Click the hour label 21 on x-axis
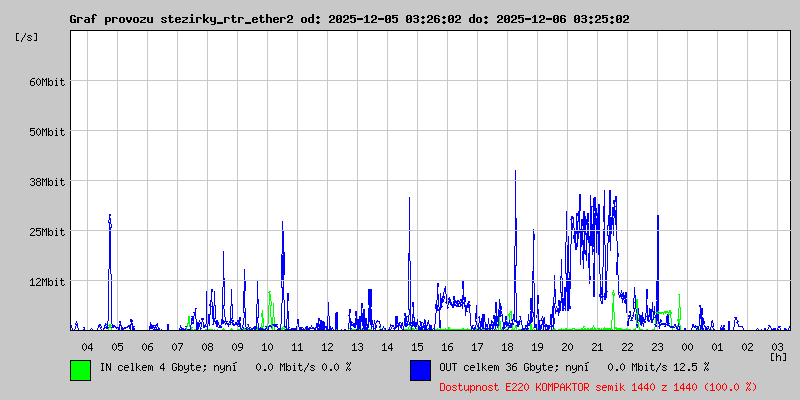The width and height of the screenshot is (800, 400). pyautogui.click(x=597, y=347)
